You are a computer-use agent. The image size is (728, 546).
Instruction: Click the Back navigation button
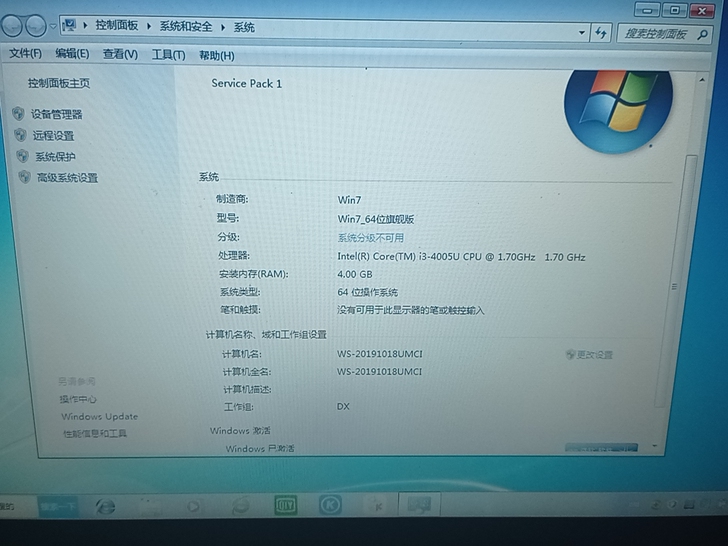(x=12, y=26)
